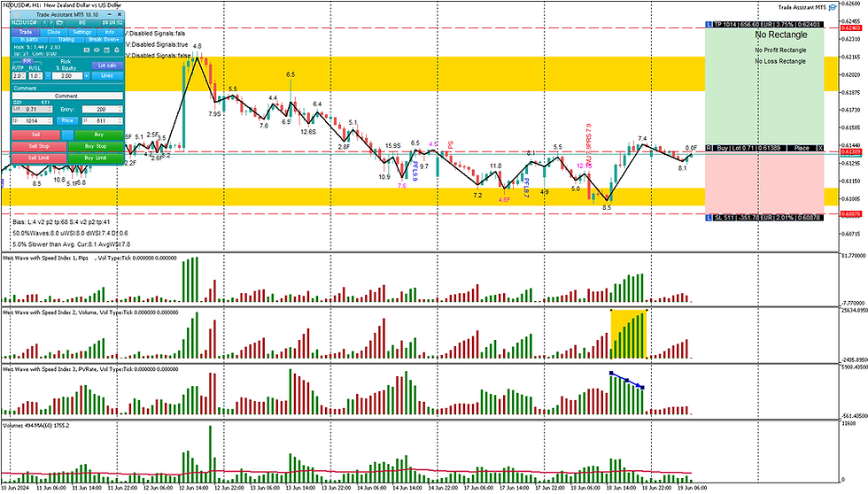The height and width of the screenshot is (494, 868).
Task: Click the Lot 0.71 spinner arrows
Action: tap(50, 109)
